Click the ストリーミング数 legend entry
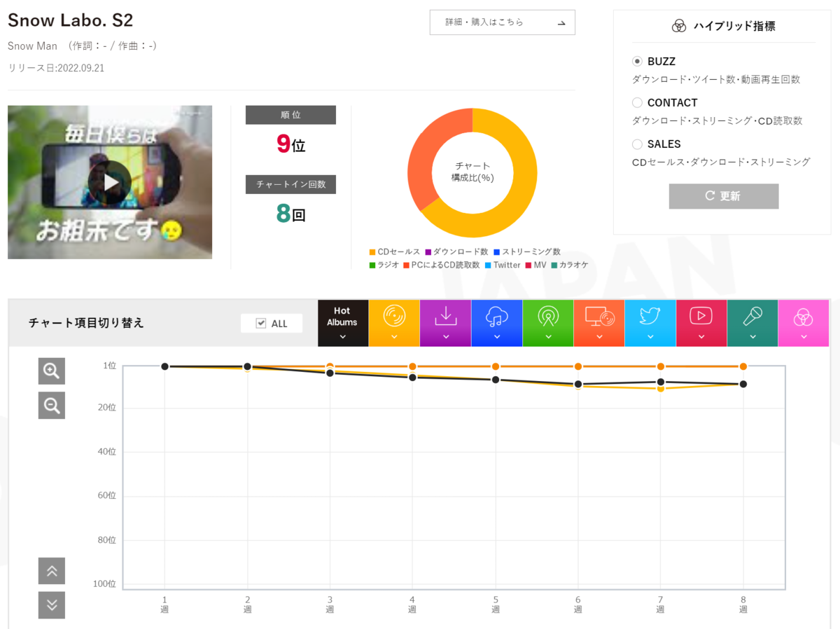The height and width of the screenshot is (629, 840). coord(526,252)
